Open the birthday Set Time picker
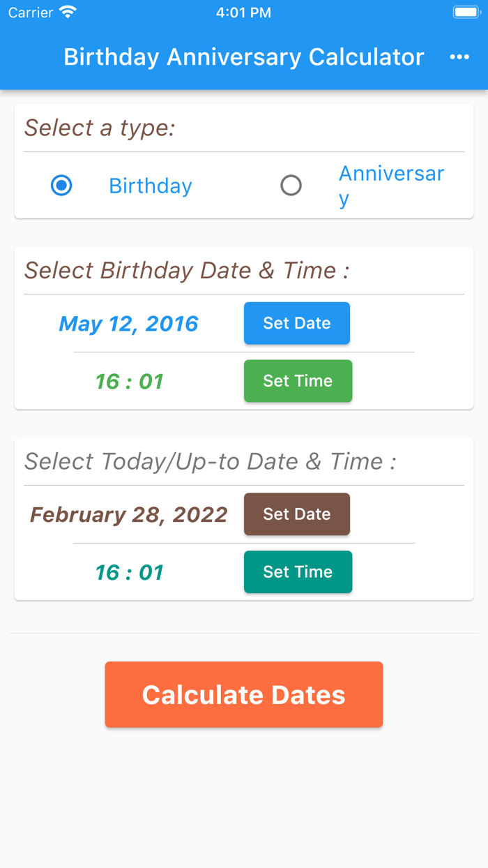 pyautogui.click(x=298, y=381)
